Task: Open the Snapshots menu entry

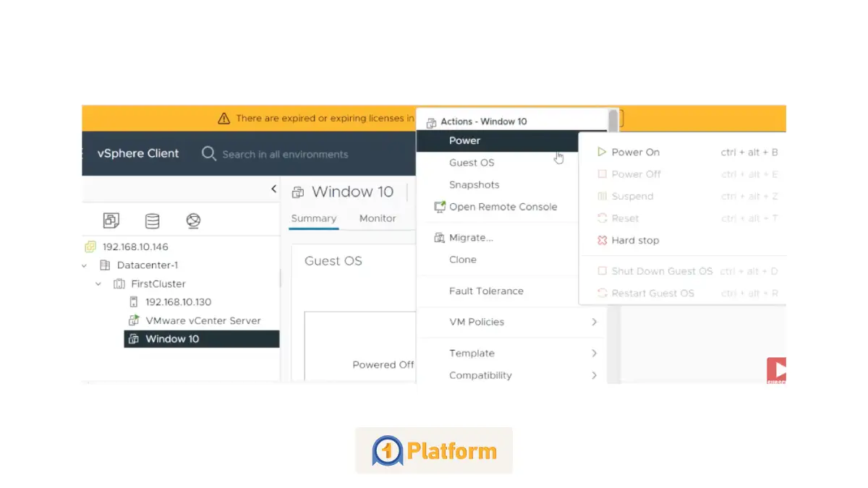Action: tap(474, 185)
